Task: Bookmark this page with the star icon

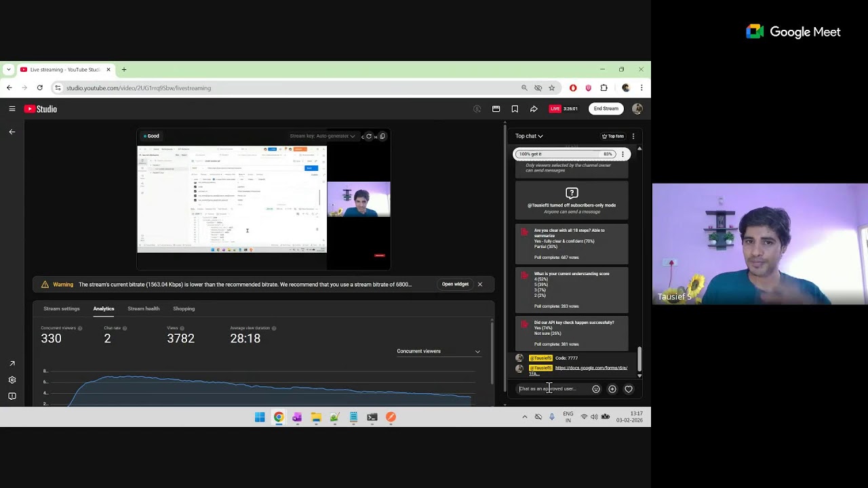Action: click(x=552, y=88)
